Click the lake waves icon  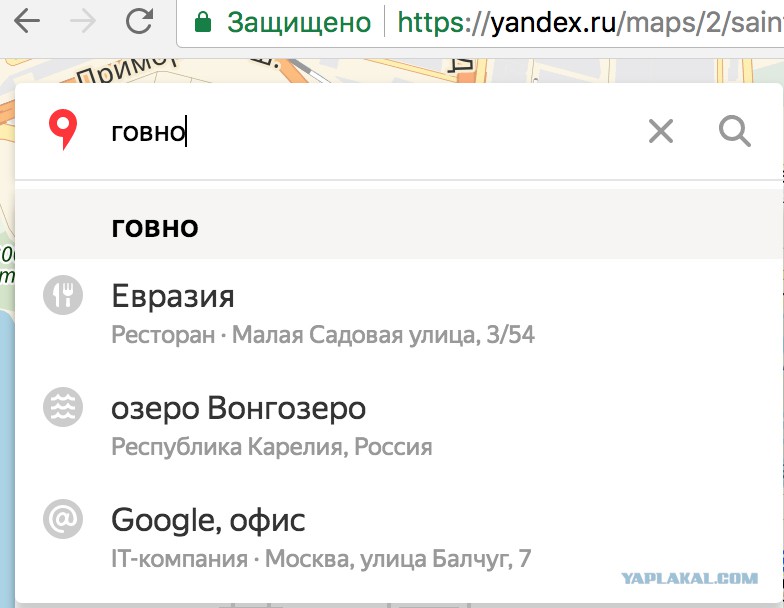[63, 407]
